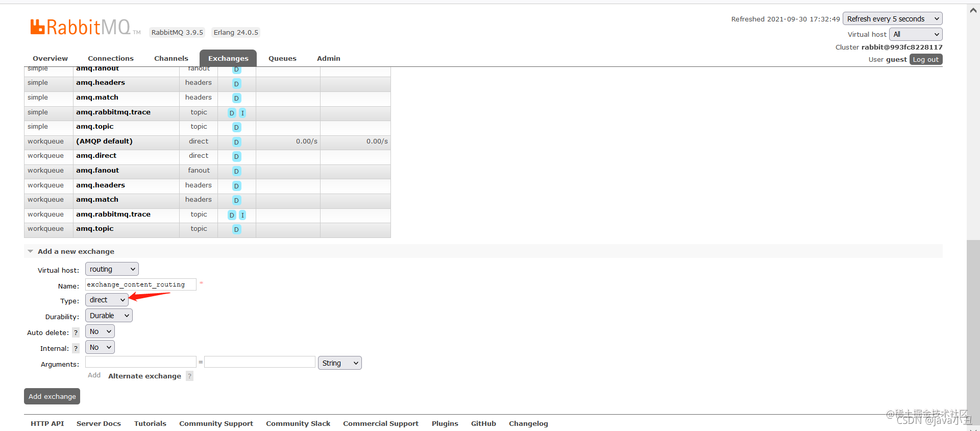Open the Changelog footer link
The height and width of the screenshot is (431, 980).
click(528, 423)
